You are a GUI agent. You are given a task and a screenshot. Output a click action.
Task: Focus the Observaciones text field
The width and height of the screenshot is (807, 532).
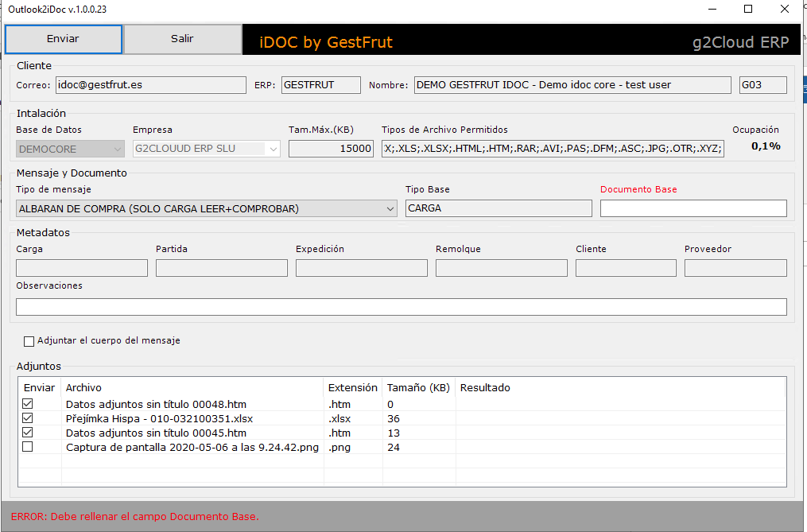click(401, 307)
